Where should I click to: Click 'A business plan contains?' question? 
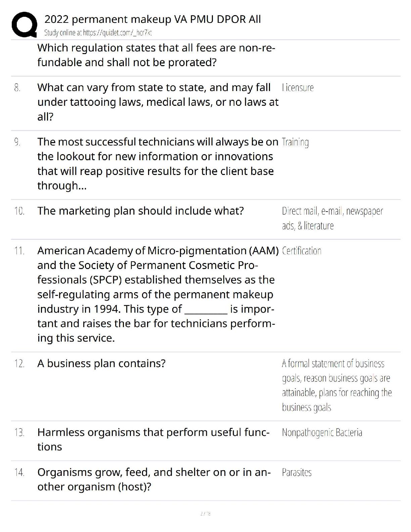(101, 363)
